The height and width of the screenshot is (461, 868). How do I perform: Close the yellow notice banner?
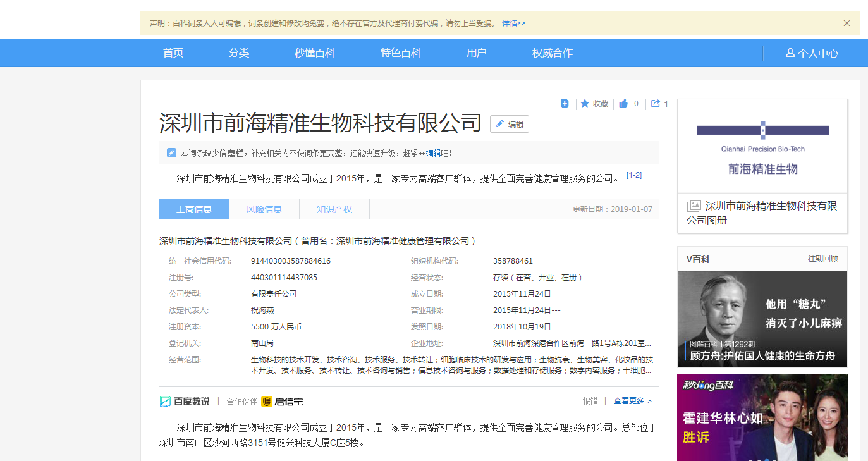coord(847,23)
